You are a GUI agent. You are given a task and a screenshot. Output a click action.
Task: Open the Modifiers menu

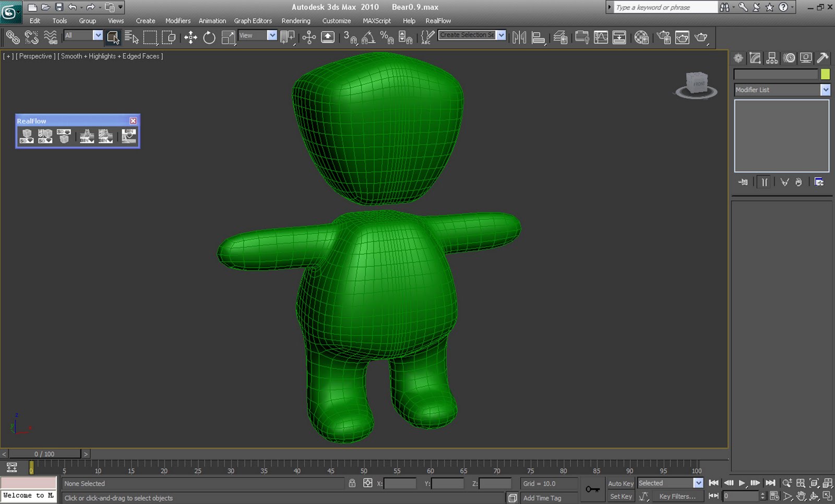click(177, 21)
